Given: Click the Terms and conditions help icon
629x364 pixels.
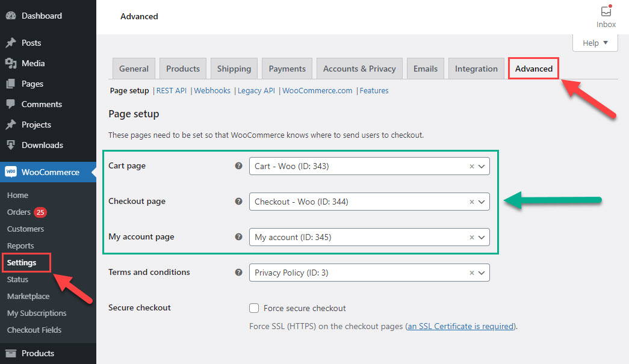Looking at the screenshot, I should 238,272.
